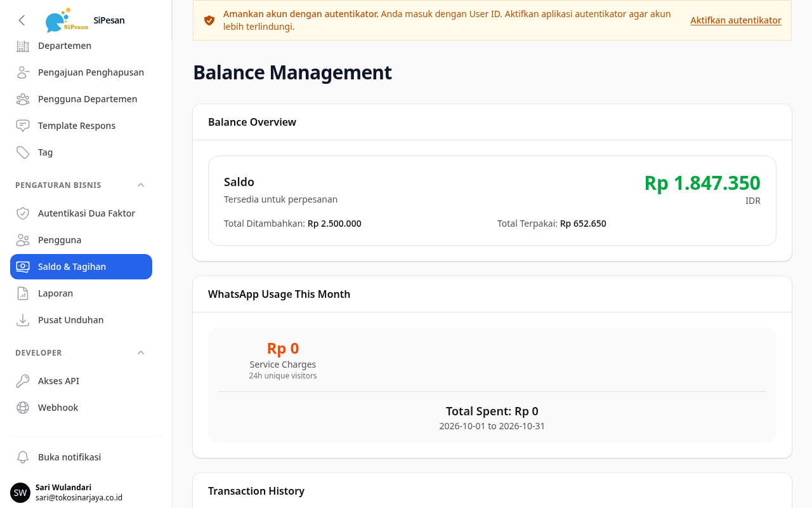Click the Departemen building icon
Screen dimensions: 812x508
coord(23,46)
